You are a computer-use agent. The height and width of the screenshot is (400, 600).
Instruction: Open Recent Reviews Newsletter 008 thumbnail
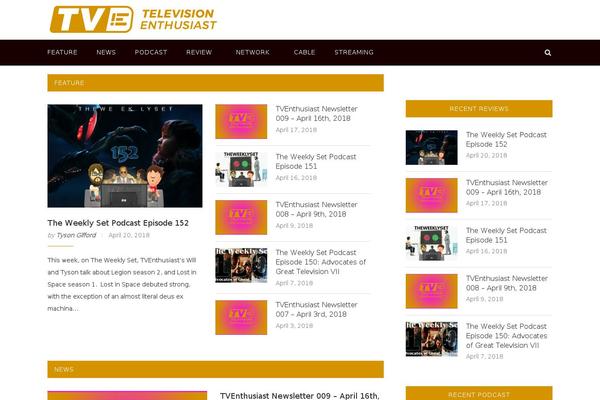point(432,291)
